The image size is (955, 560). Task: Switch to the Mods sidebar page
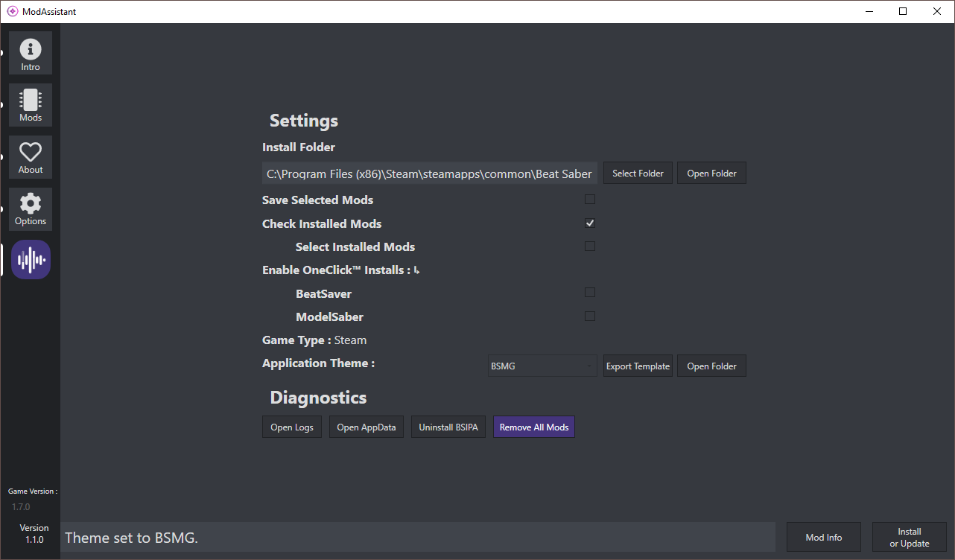click(31, 105)
